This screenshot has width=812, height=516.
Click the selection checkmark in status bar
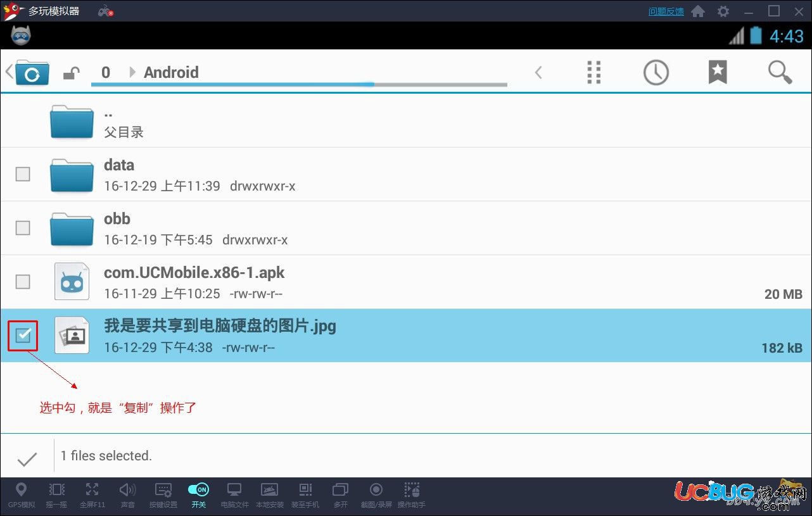click(27, 459)
